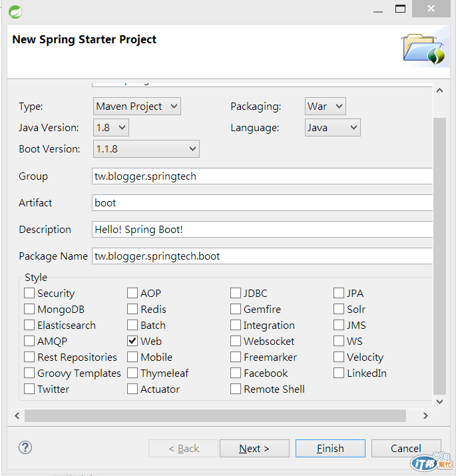
Task: Tick the Rest Repositories checkbox
Action: point(29,357)
